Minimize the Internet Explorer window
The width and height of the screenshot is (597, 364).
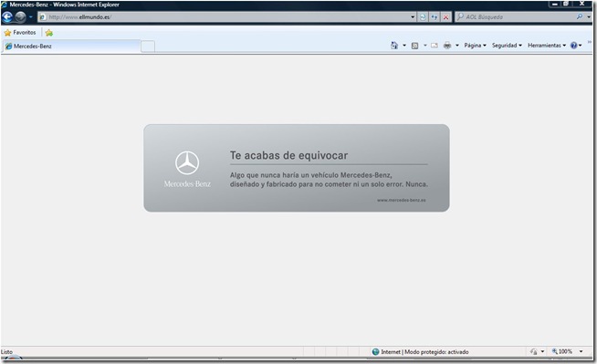pyautogui.click(x=555, y=4)
